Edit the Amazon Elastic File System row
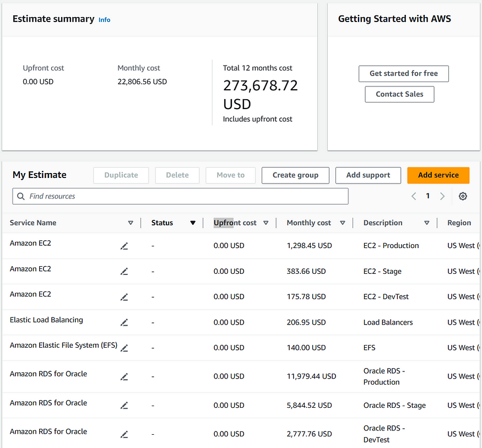Viewport: 482px width, 448px height. [124, 348]
